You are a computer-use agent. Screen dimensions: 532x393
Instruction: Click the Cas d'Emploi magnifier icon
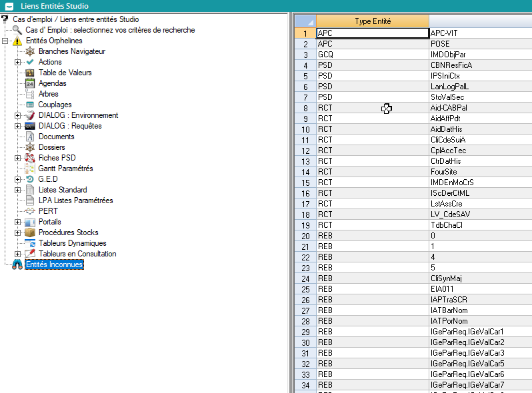coord(17,30)
